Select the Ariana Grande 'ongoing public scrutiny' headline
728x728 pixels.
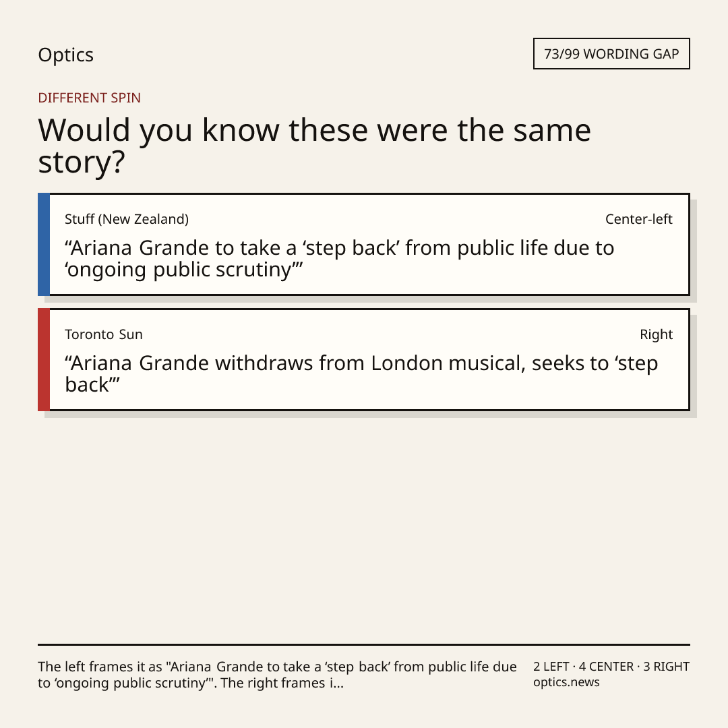[x=339, y=259]
